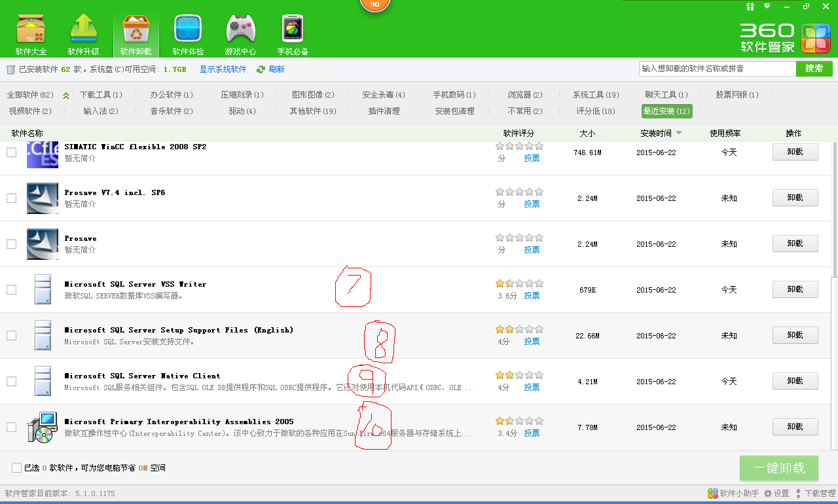Click 投票 for Prosave V7.4 incl. SP6
The image size is (838, 504).
(x=532, y=204)
